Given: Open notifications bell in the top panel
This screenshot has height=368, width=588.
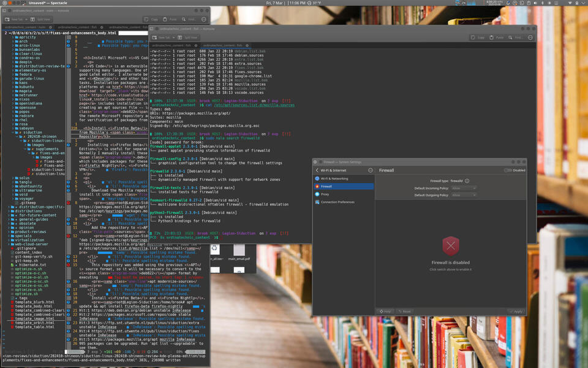Looking at the screenshot, I should click(508, 2).
